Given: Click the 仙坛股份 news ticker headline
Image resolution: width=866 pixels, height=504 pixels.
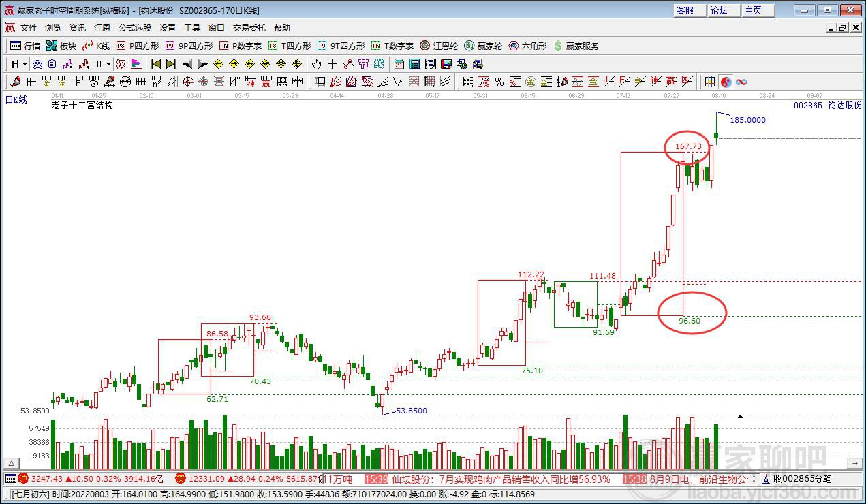Looking at the screenshot, I should [501, 479].
